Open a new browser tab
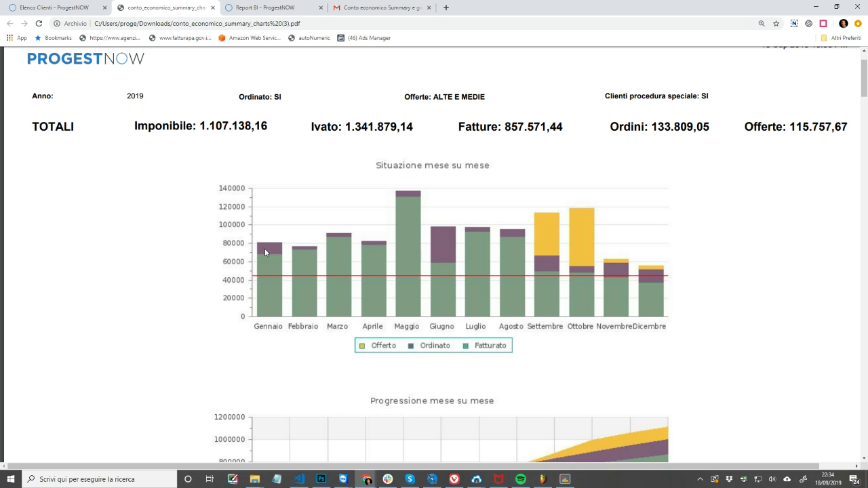 446,7
